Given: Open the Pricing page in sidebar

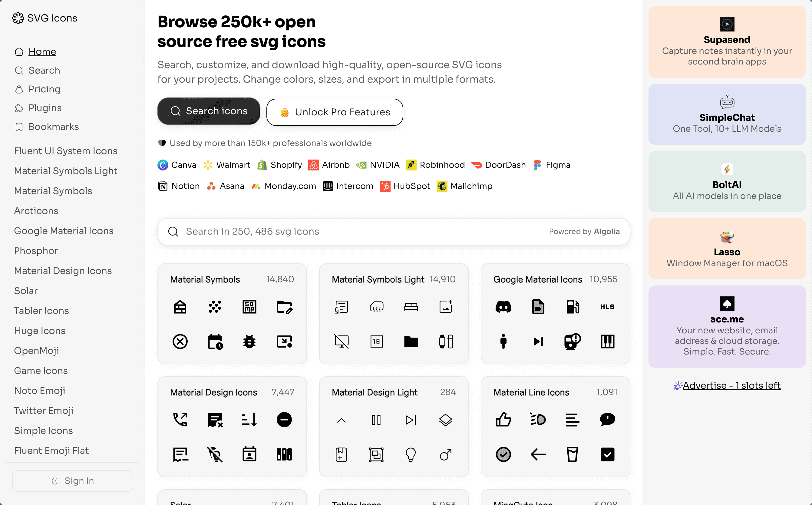Looking at the screenshot, I should (x=45, y=89).
